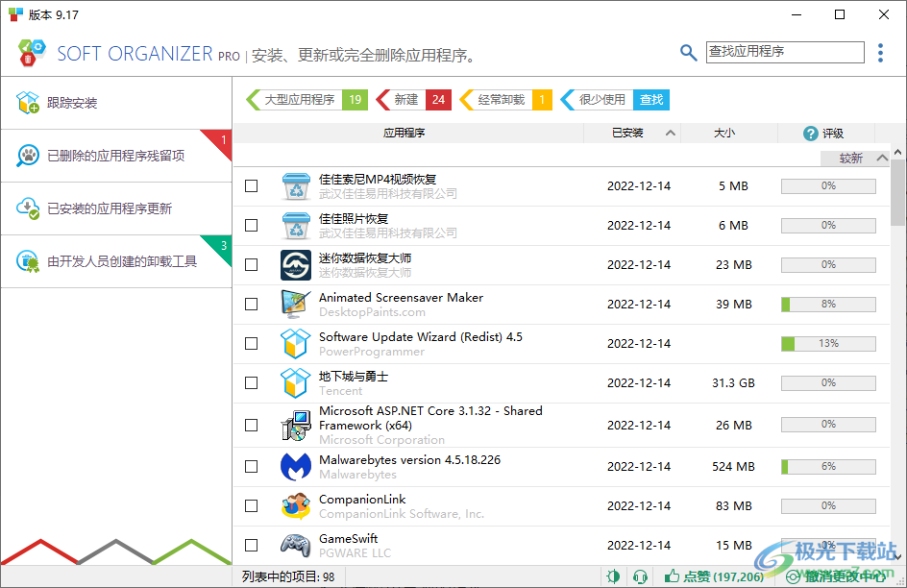This screenshot has width=907, height=588.
Task: Click the cloud download updates icon
Action: (27, 208)
